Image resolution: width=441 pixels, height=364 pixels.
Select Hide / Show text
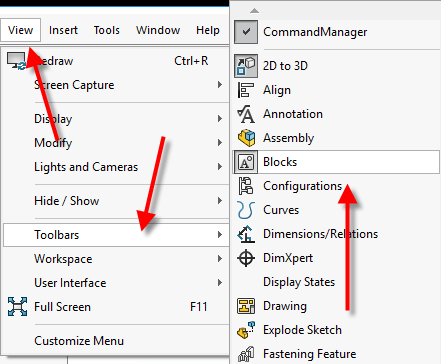point(67,201)
